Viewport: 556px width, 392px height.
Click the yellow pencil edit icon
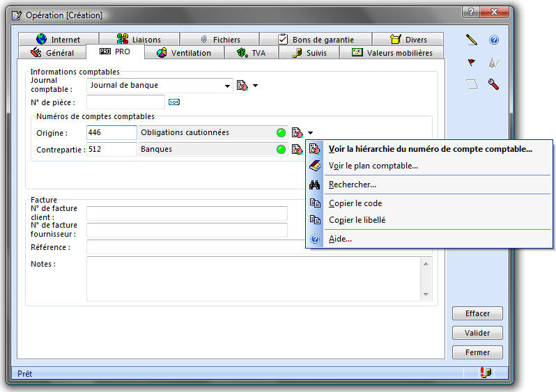(x=472, y=40)
